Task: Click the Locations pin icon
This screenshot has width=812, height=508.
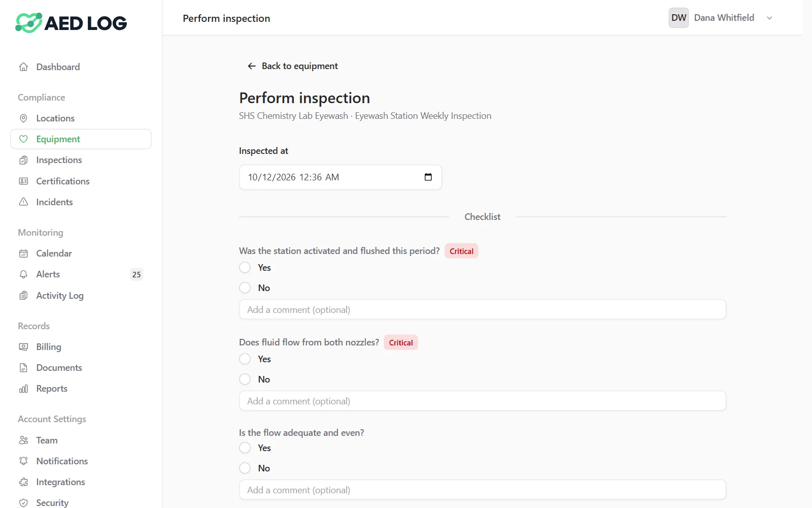Action: point(23,118)
